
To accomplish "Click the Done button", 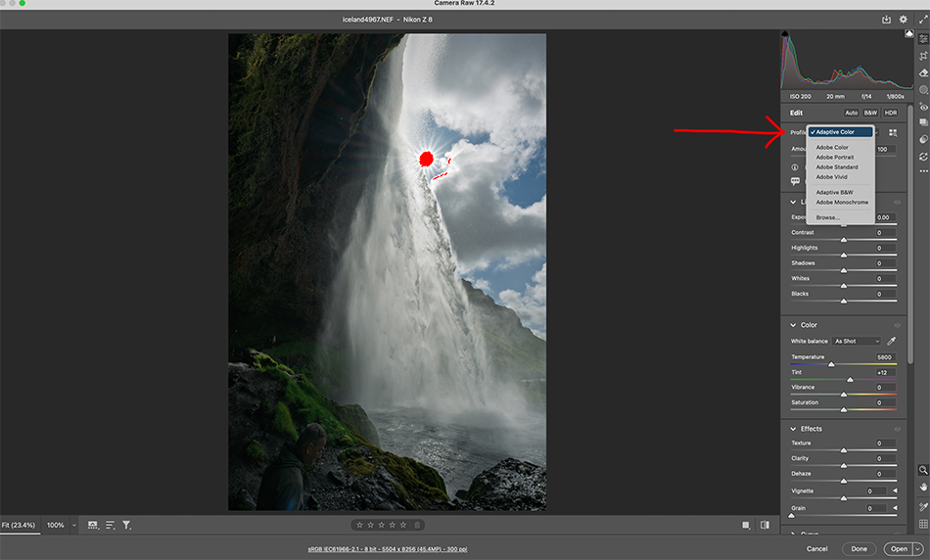I will (859, 549).
